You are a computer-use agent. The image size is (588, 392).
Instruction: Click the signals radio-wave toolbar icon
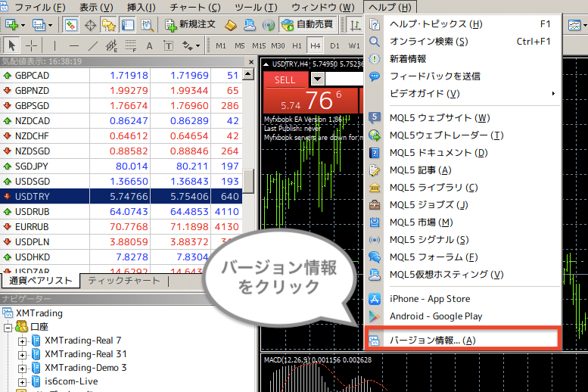click(x=269, y=25)
